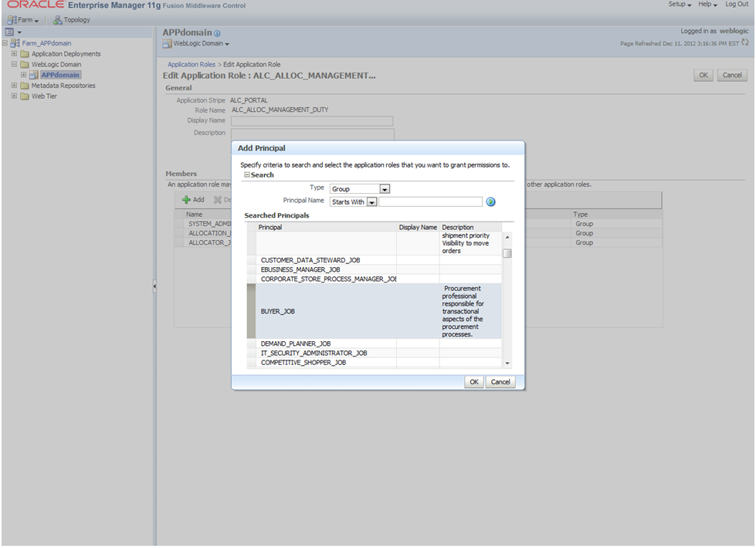Expand the Web Tier tree node
756x548 pixels.
[14, 96]
